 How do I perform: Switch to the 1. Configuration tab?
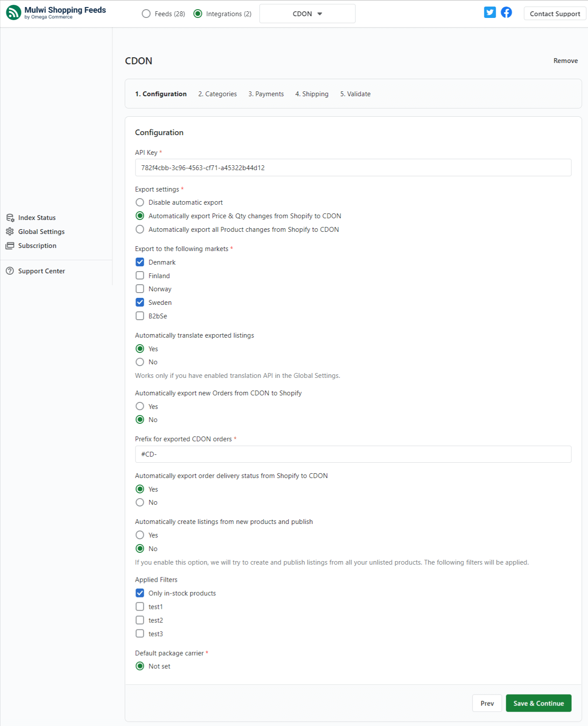[x=161, y=94]
